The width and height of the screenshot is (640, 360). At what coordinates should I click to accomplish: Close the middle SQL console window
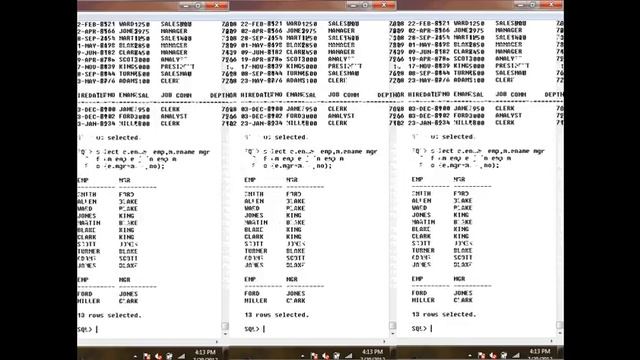click(x=384, y=5)
